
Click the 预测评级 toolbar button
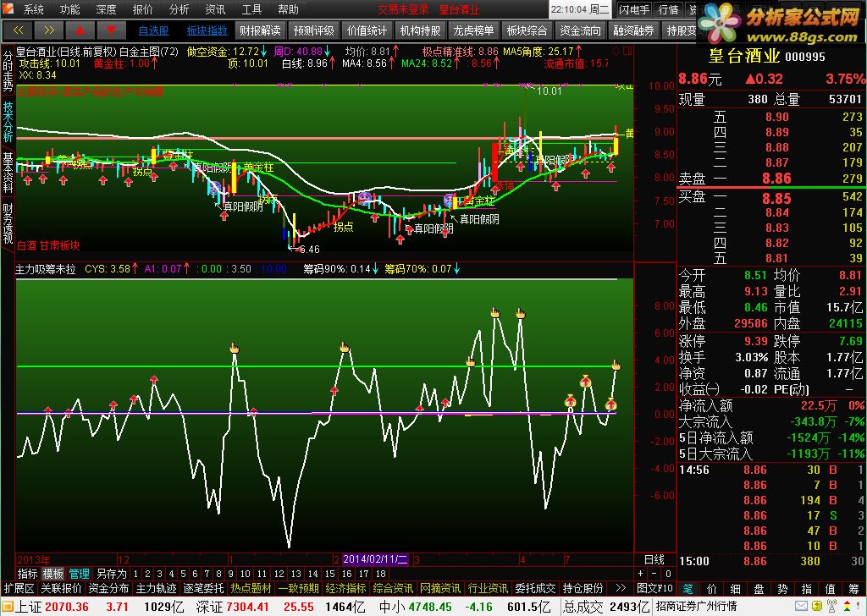313,30
